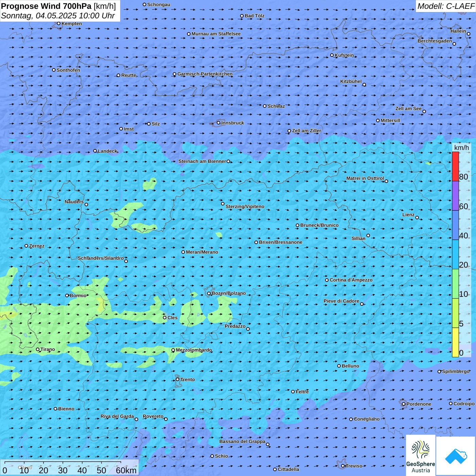
Task: Click the Kufstein location dot
Action: point(332,55)
